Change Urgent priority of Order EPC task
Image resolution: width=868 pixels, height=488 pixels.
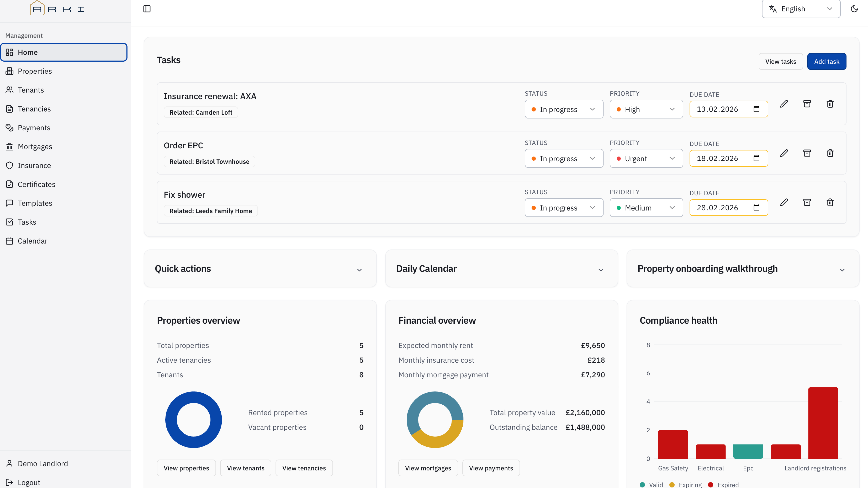pyautogui.click(x=646, y=158)
